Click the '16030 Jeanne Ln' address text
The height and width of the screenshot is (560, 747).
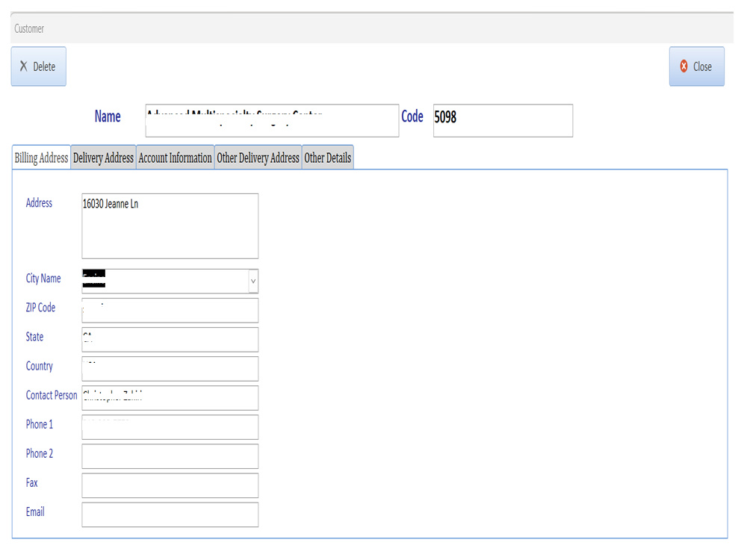tap(111, 204)
